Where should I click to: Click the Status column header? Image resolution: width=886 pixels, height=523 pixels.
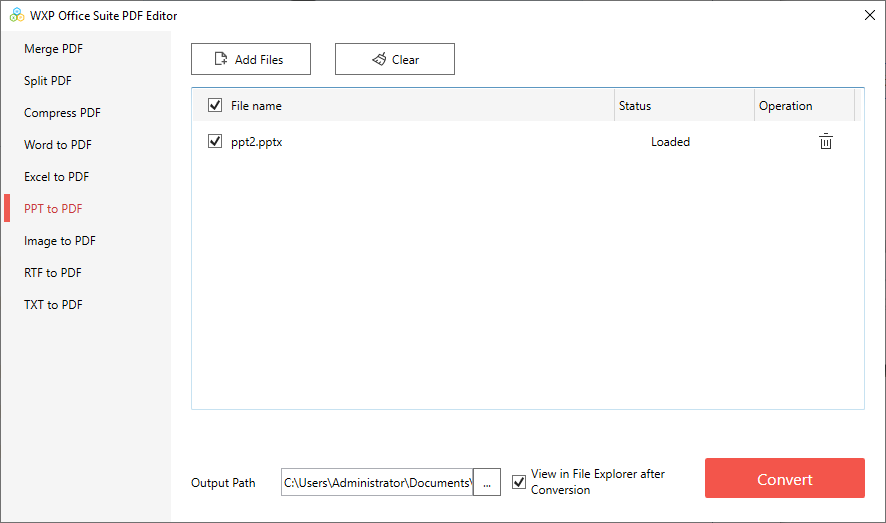point(684,106)
